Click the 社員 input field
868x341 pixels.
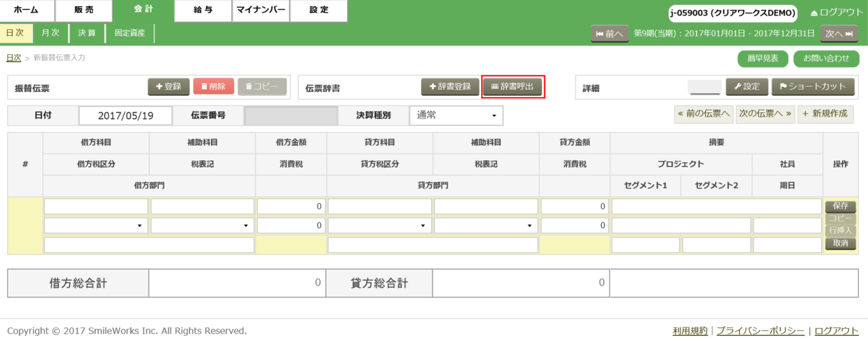788,226
